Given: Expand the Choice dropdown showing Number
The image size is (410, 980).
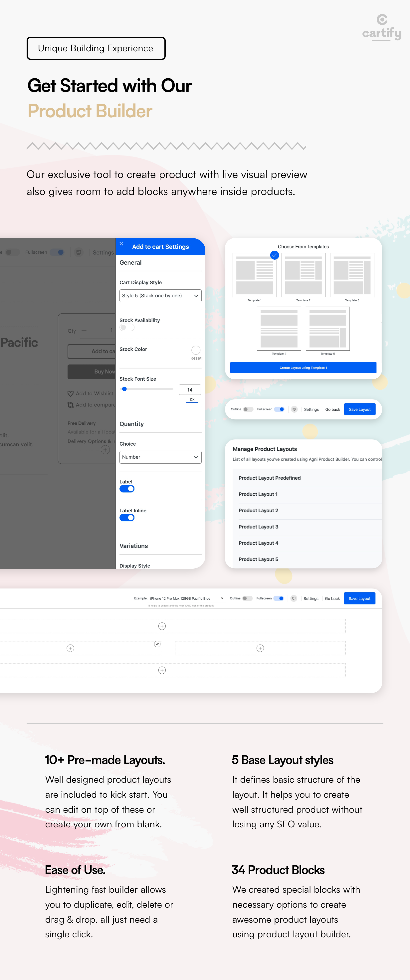Looking at the screenshot, I should pos(160,457).
